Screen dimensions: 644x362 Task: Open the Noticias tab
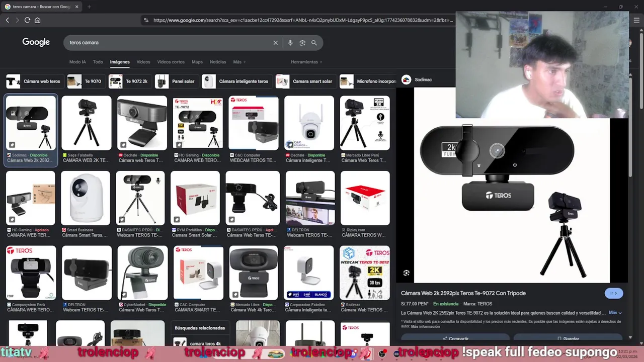point(218,62)
